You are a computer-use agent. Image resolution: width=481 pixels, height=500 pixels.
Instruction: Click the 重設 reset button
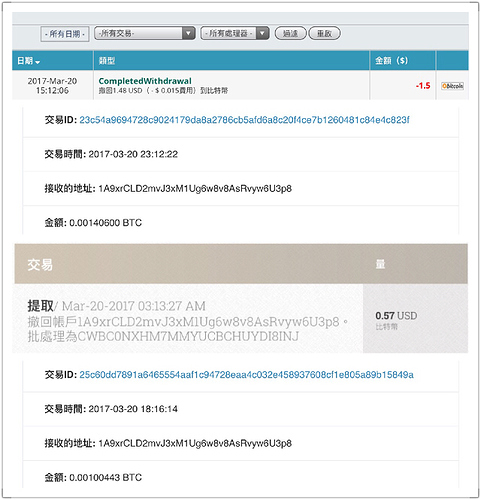tap(325, 33)
